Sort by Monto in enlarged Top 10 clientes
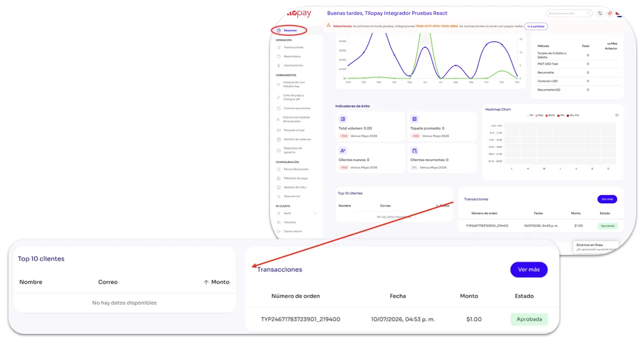Screen dimensions: 644x341 click(x=216, y=282)
